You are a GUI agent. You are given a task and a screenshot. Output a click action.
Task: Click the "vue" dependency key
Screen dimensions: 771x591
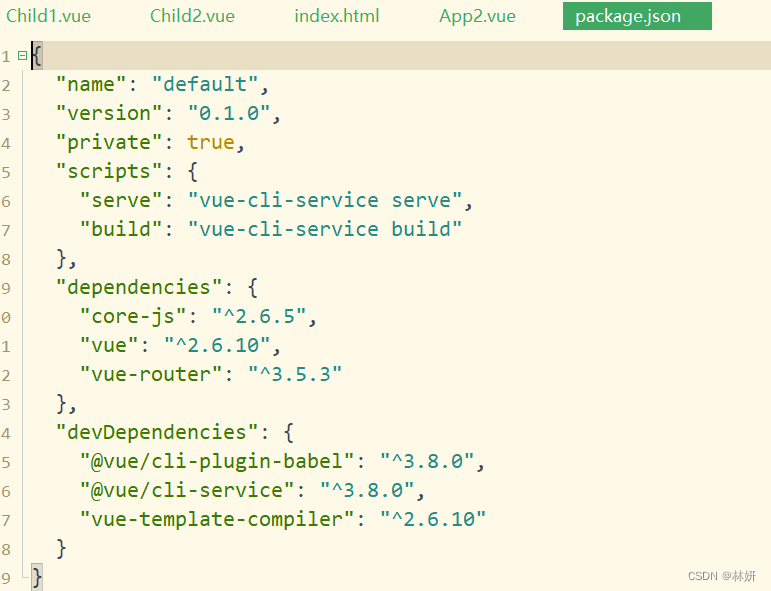[110, 346]
